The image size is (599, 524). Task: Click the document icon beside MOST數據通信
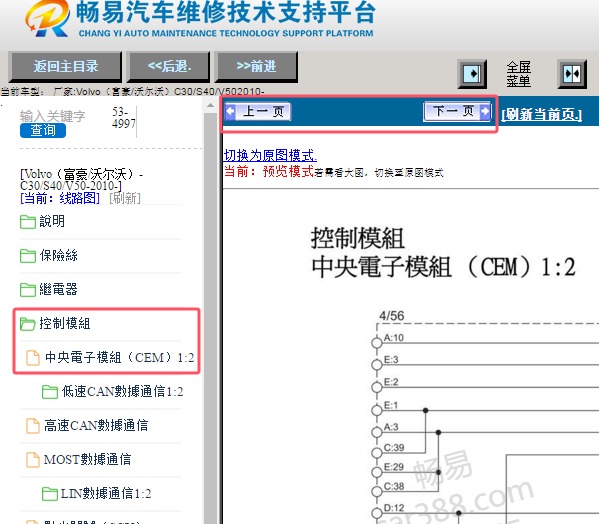pos(32,460)
